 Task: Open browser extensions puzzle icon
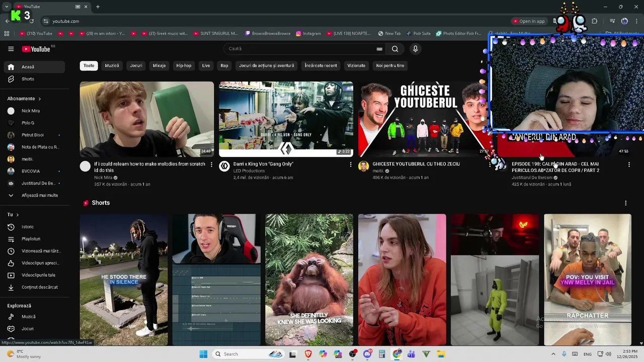point(595,21)
